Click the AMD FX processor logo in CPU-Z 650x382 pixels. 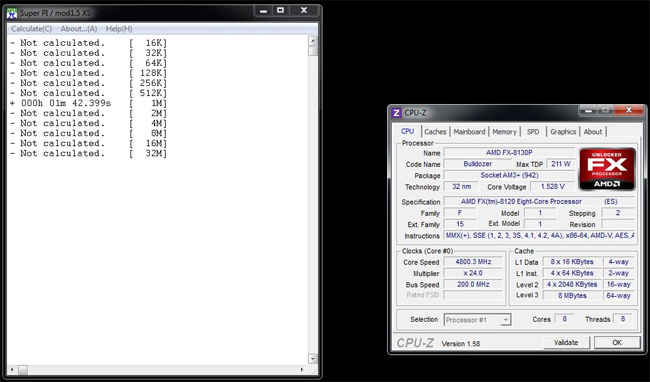[607, 169]
